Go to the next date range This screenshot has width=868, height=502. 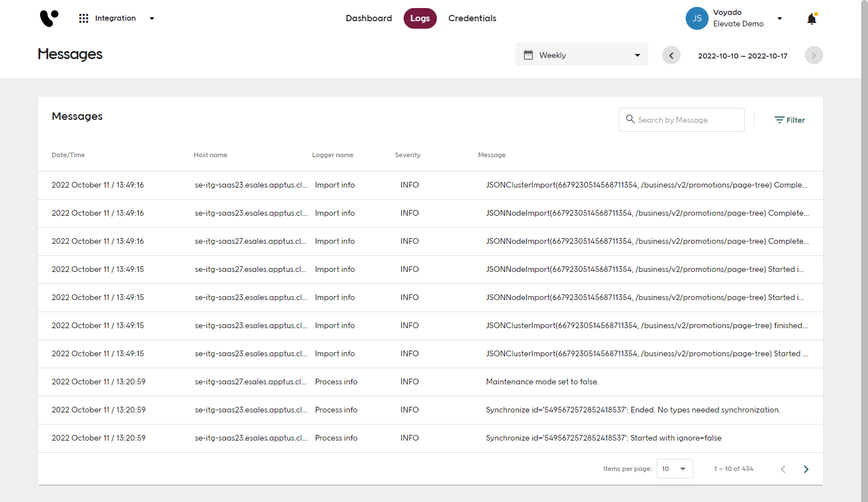814,55
